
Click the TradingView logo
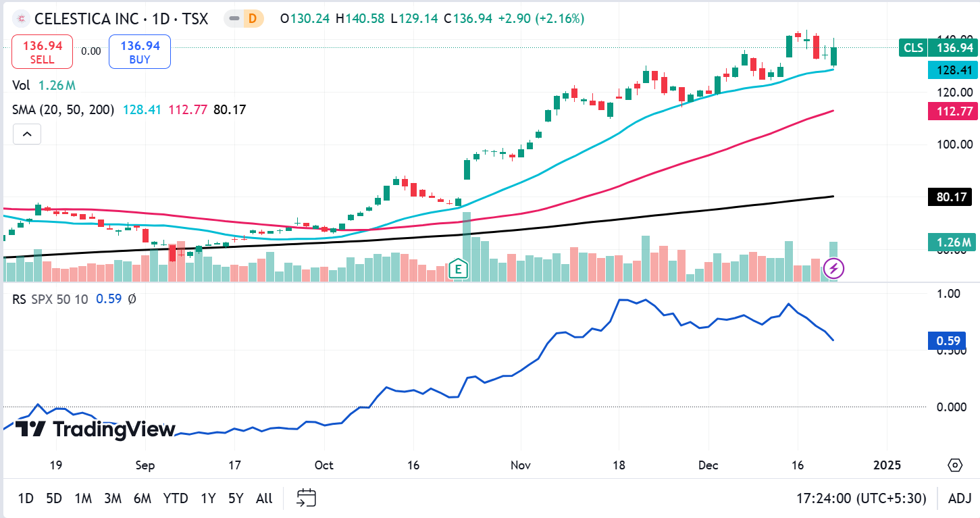[x=95, y=429]
